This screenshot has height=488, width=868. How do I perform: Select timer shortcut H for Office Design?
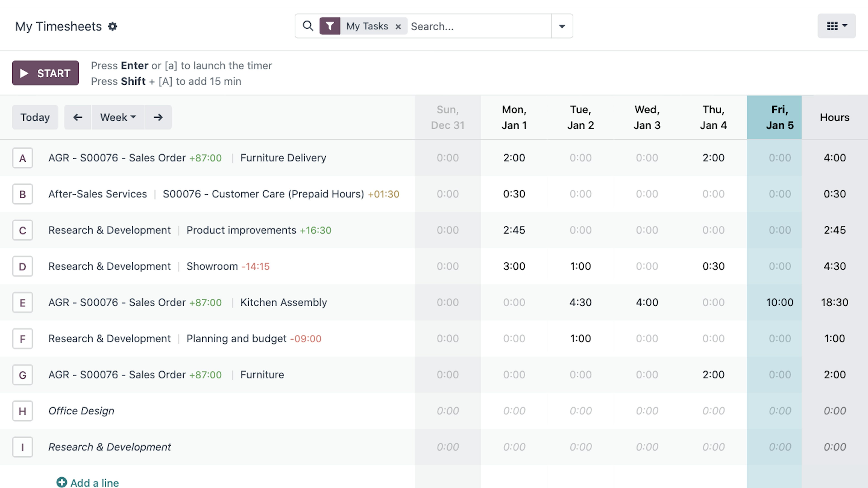pyautogui.click(x=23, y=411)
